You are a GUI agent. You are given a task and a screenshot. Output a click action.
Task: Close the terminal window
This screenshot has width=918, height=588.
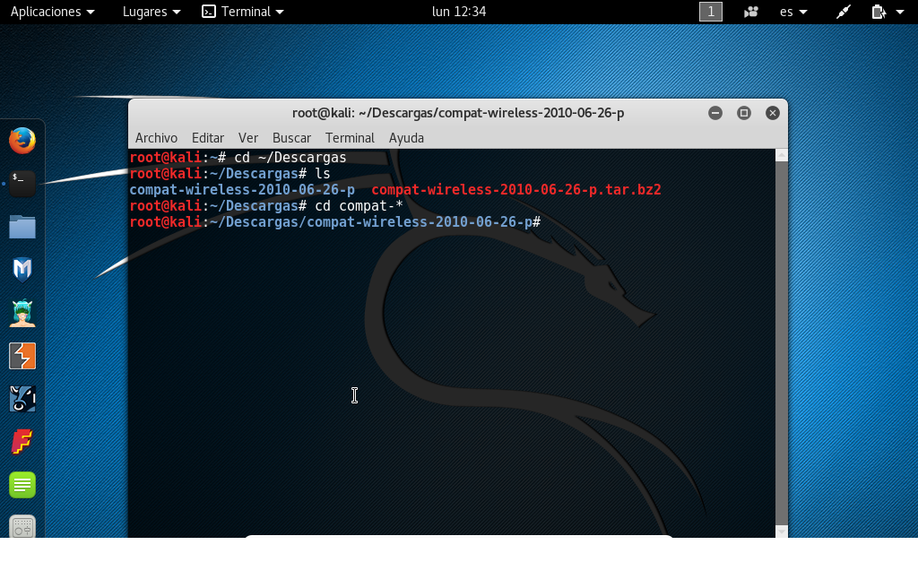[773, 113]
